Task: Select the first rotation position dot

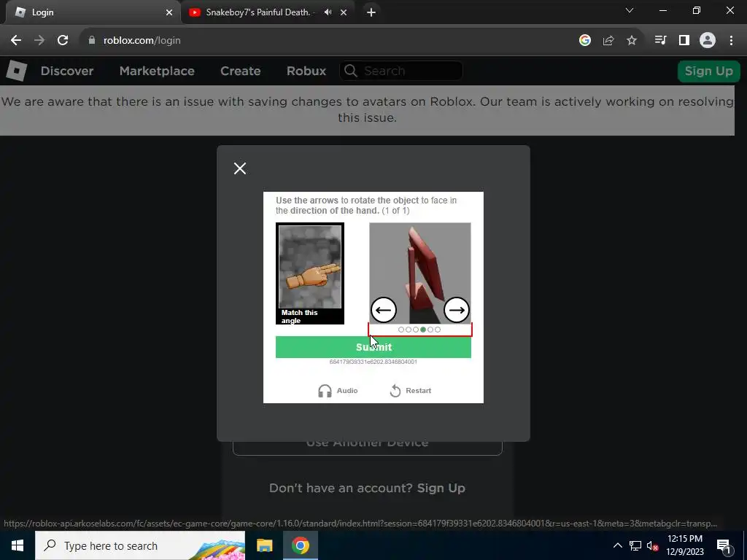Action: coord(401,330)
